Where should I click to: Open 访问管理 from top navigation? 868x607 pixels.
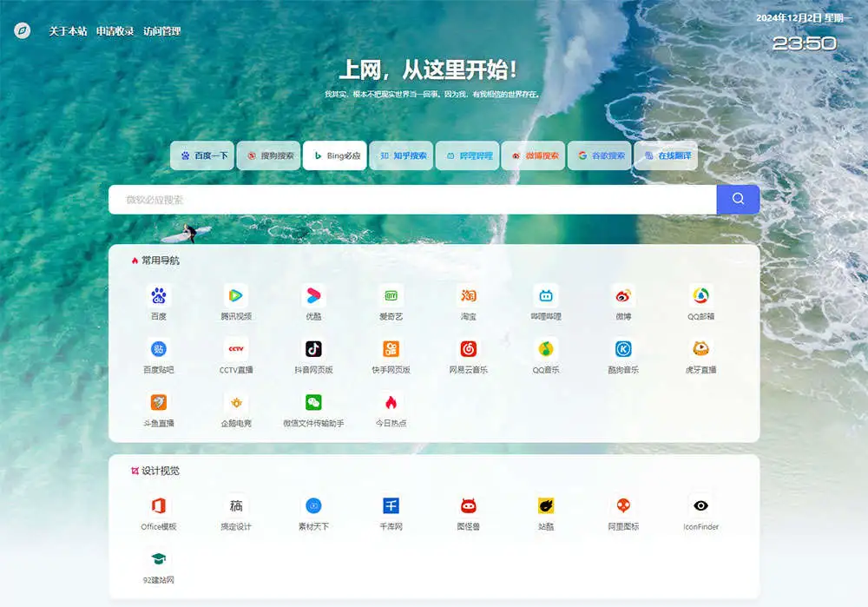[163, 30]
